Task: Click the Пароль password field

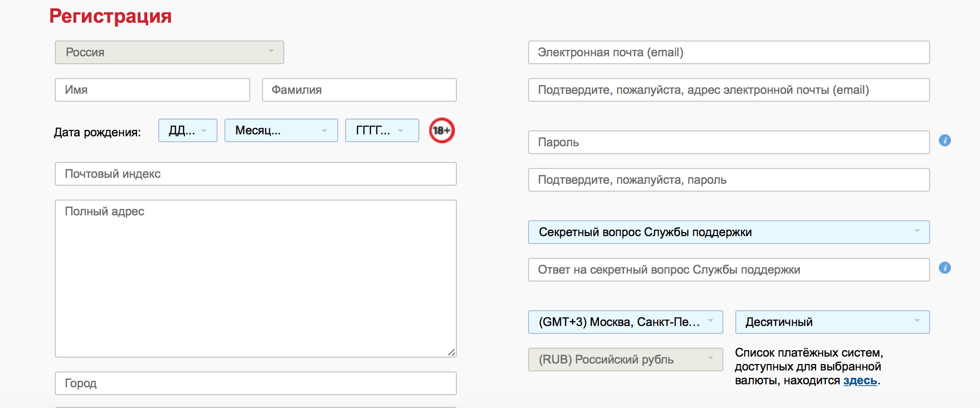Action: tap(728, 142)
